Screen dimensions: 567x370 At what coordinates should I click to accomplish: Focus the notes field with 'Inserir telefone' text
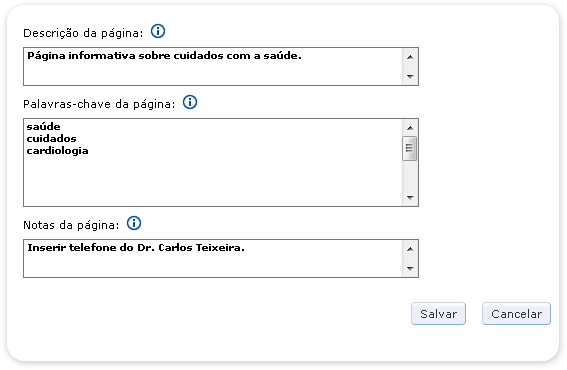click(x=213, y=258)
